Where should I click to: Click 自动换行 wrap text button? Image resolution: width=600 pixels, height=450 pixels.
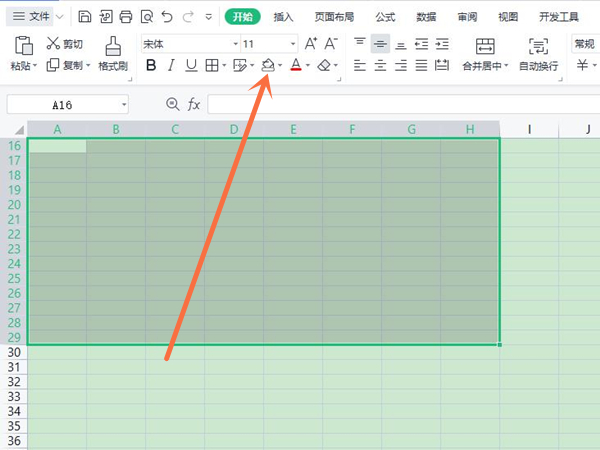[538, 54]
